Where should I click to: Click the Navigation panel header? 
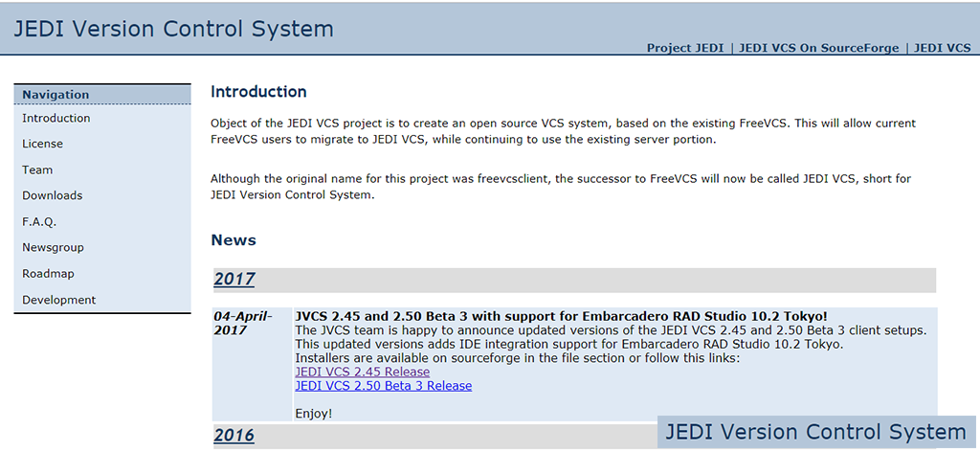tap(56, 95)
